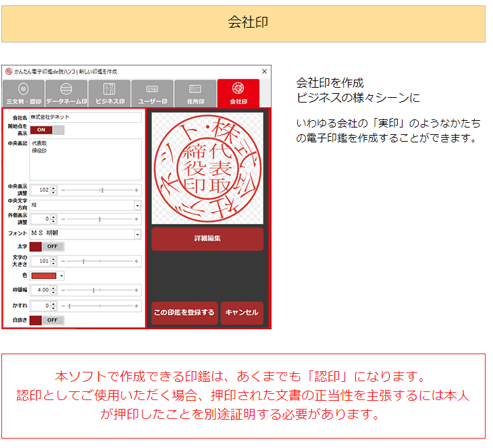Click into the 会社名 text field

[85, 117]
